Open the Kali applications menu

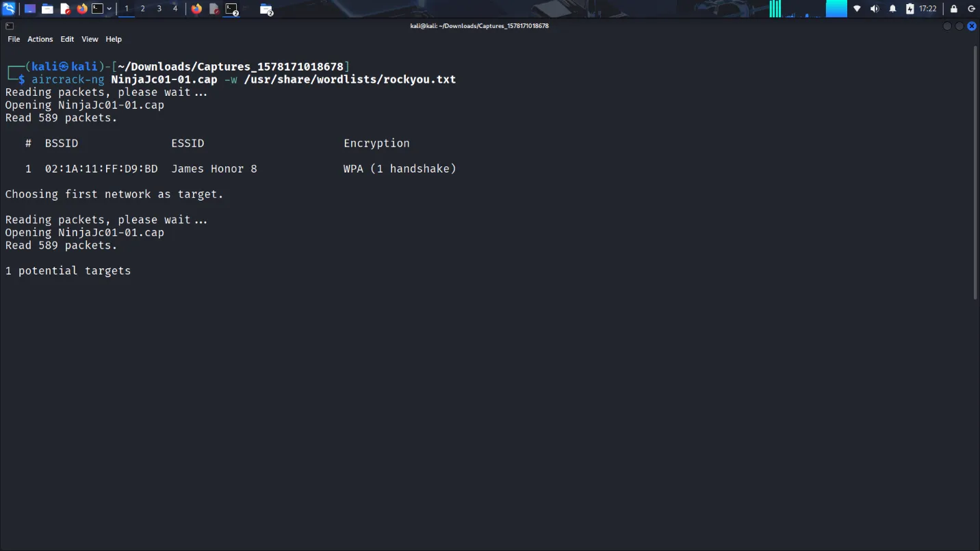point(9,9)
